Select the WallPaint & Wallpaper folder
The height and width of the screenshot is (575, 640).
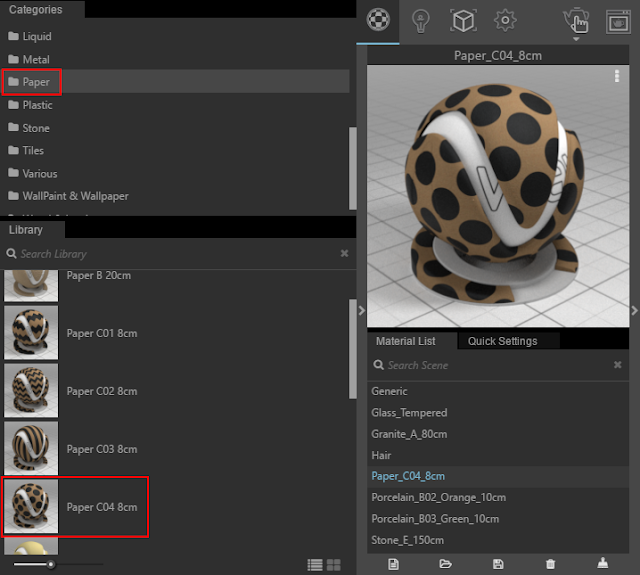coord(175,196)
